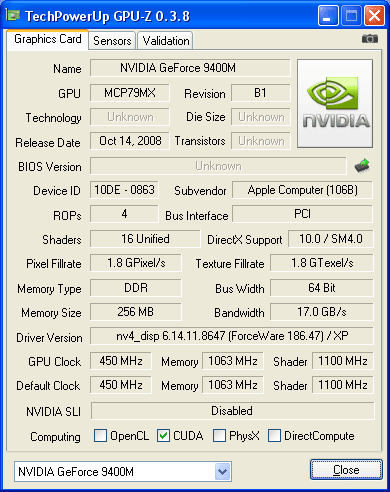
Task: Click the Revision field B1
Action: coord(261,93)
